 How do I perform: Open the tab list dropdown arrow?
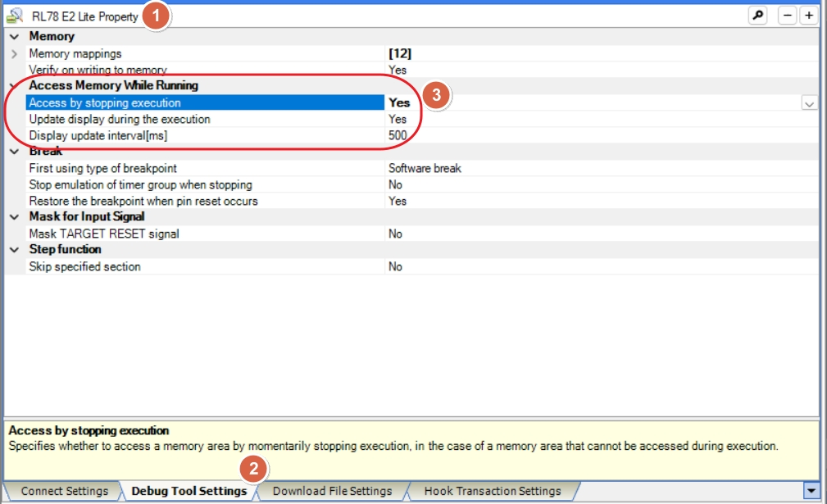(811, 491)
